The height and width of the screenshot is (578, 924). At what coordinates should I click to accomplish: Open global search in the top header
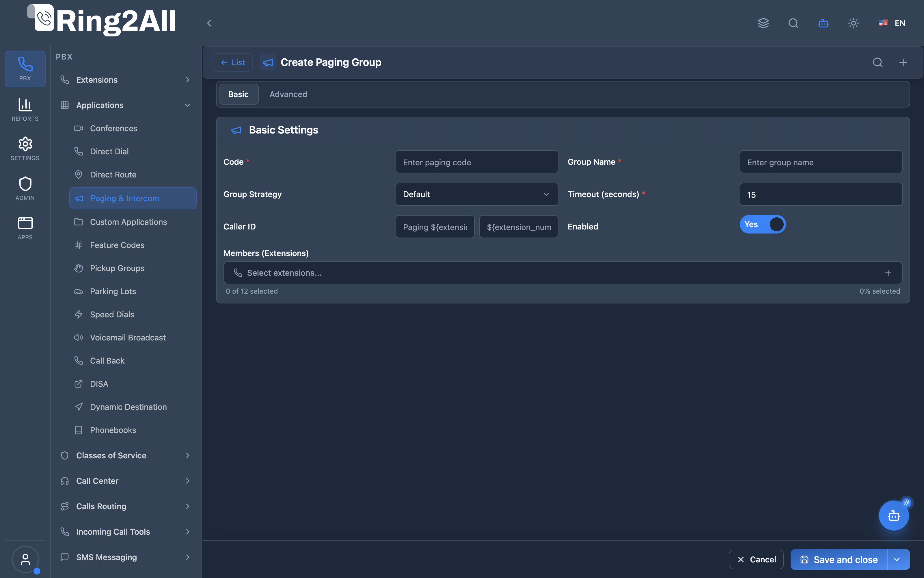[x=793, y=23]
